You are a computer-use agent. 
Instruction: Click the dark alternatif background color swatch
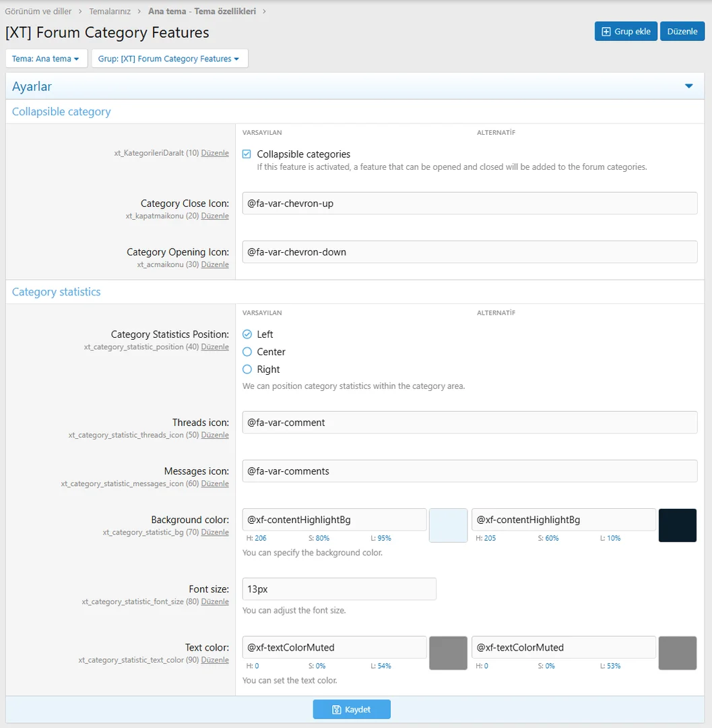click(x=677, y=525)
